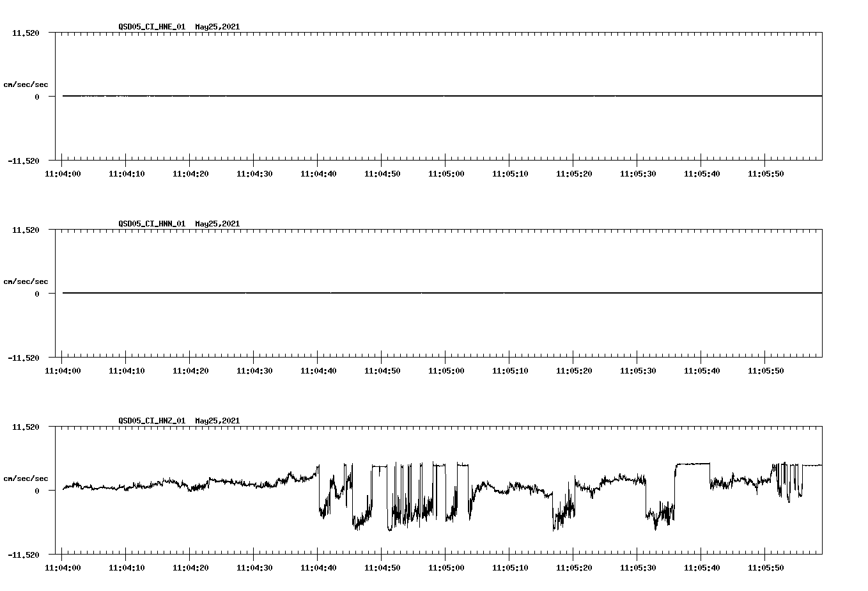Viewport: 868px width, 591px height.
Task: Click the QSD05_CI_HNN_01 channel label
Action: 152,224
